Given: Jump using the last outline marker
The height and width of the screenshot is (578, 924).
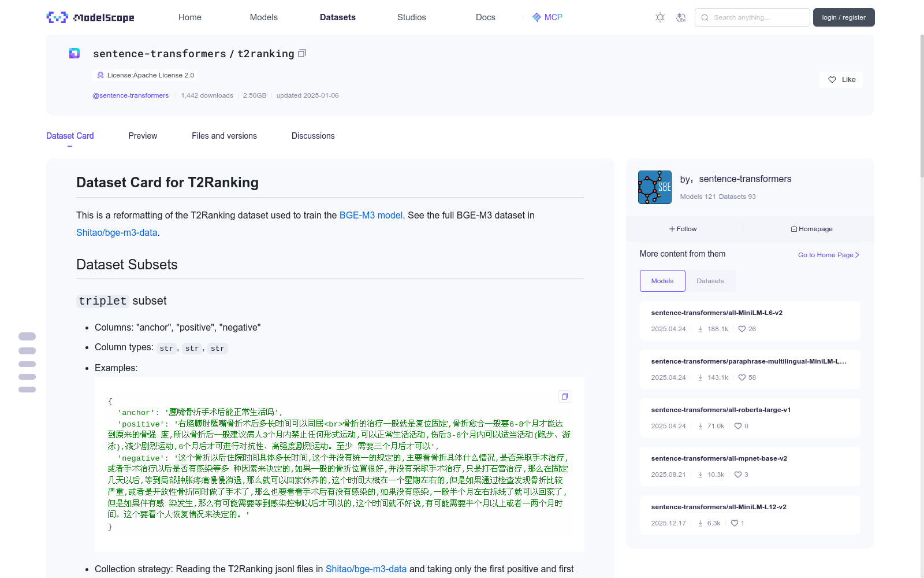Looking at the screenshot, I should pos(27,390).
